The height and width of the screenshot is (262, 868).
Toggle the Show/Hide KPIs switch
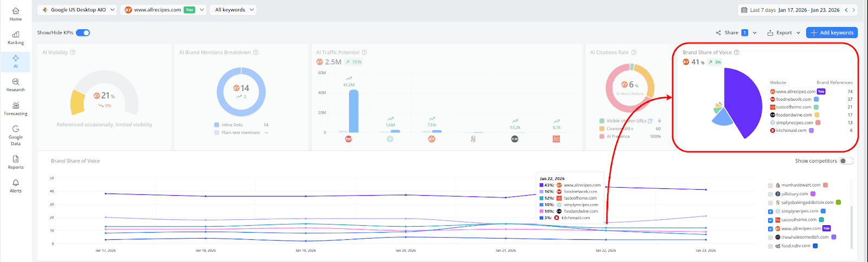tap(83, 33)
